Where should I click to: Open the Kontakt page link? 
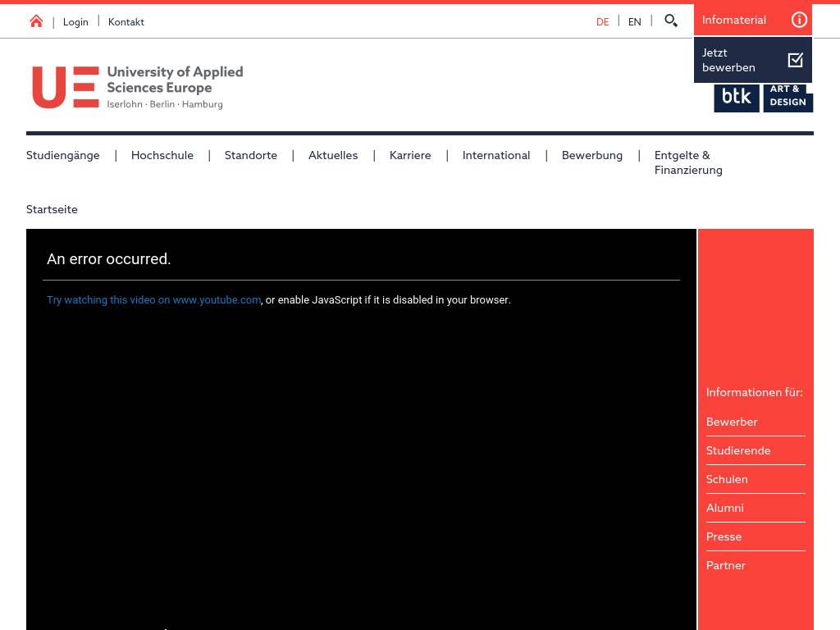tap(126, 22)
